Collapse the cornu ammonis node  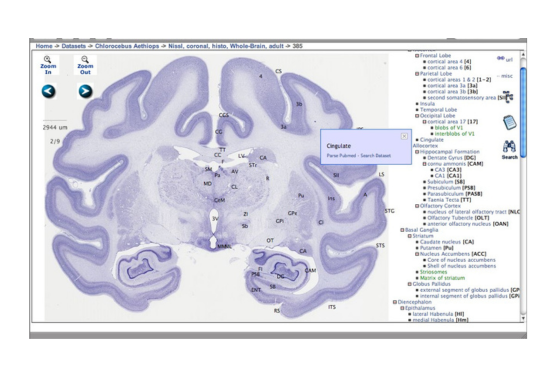(x=424, y=164)
